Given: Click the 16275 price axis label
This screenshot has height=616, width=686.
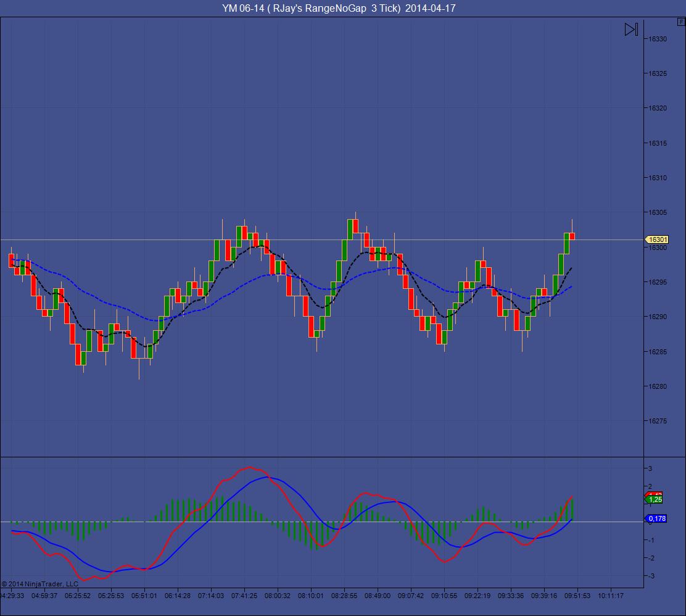Looking at the screenshot, I should 657,421.
